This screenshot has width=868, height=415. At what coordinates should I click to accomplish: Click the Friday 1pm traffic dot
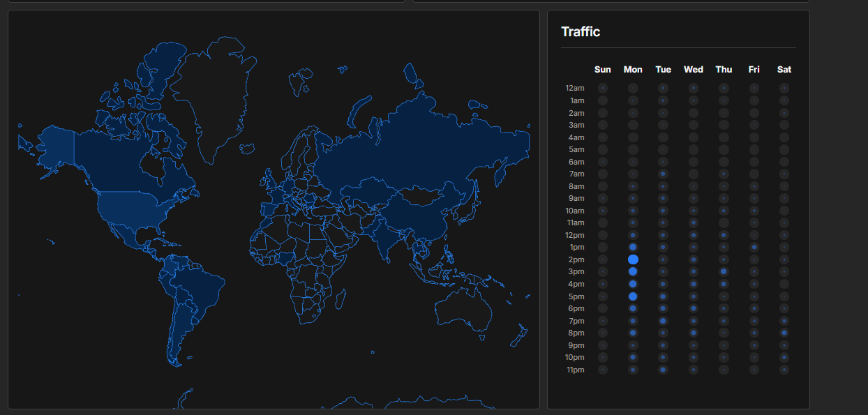click(754, 247)
